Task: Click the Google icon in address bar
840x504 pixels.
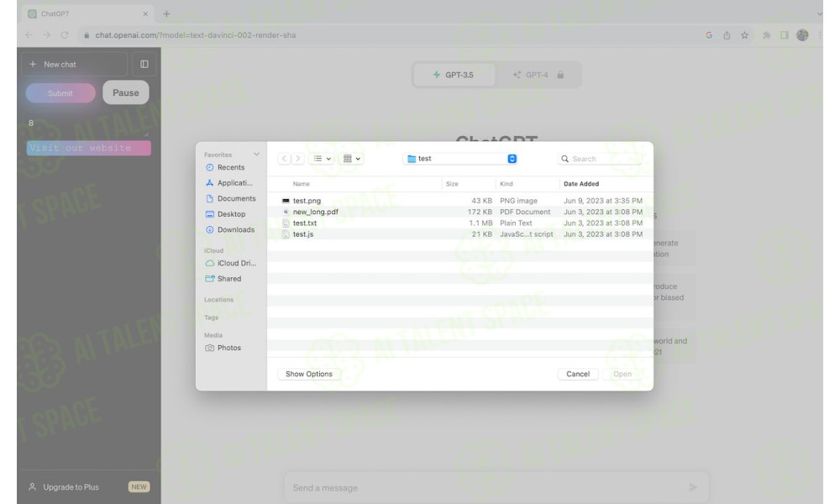Action: [x=709, y=35]
